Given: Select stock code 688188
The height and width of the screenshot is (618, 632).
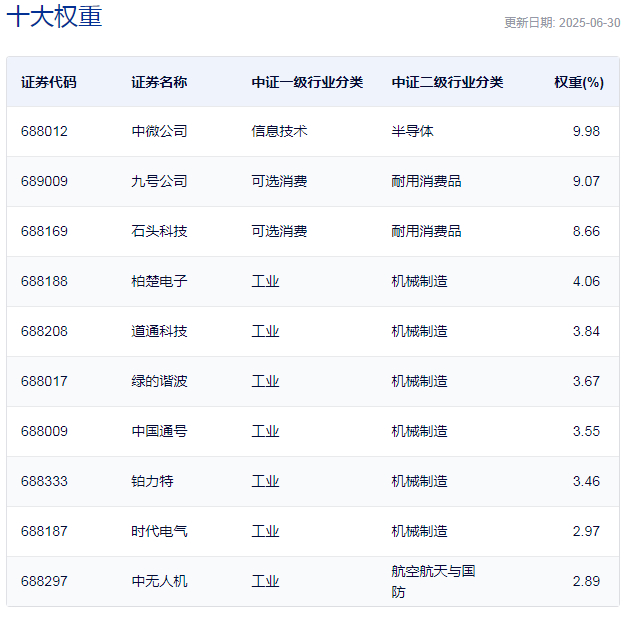Looking at the screenshot, I should (x=44, y=281).
